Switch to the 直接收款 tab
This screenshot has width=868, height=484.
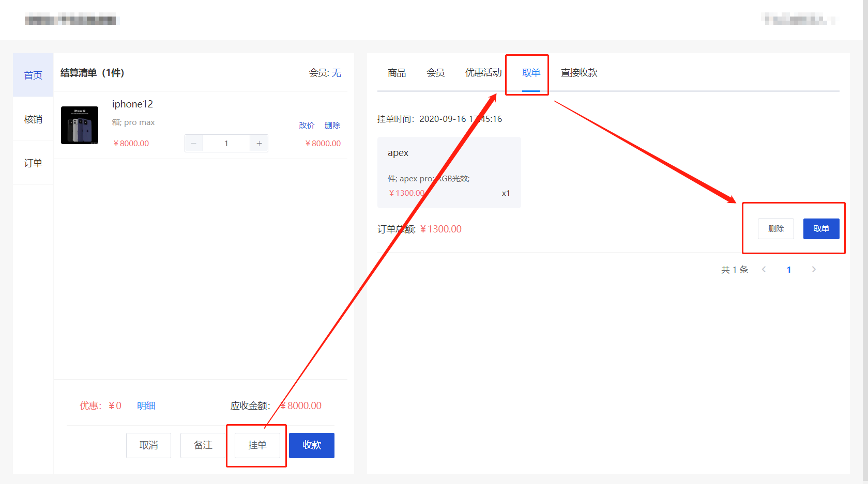(579, 73)
